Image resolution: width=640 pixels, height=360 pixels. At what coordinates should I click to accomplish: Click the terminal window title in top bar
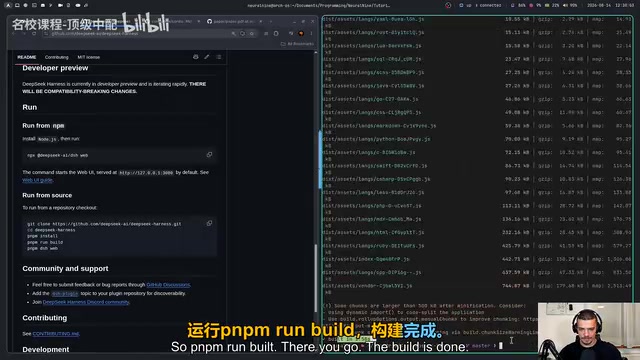[x=318, y=5]
